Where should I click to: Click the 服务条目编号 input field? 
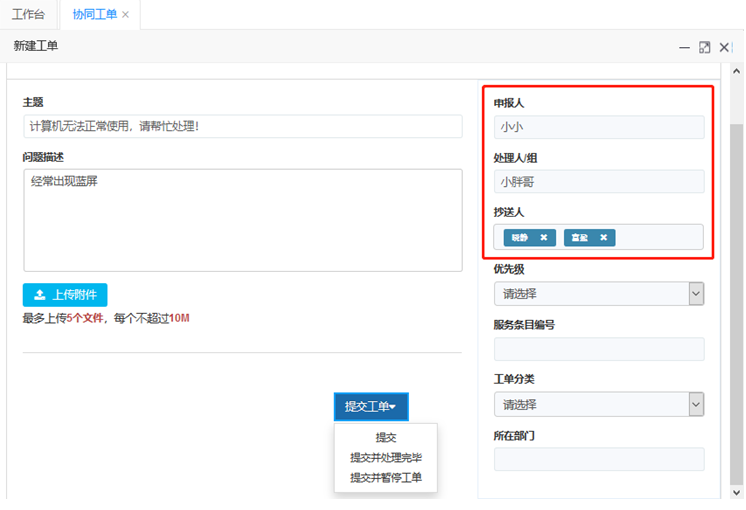click(598, 349)
